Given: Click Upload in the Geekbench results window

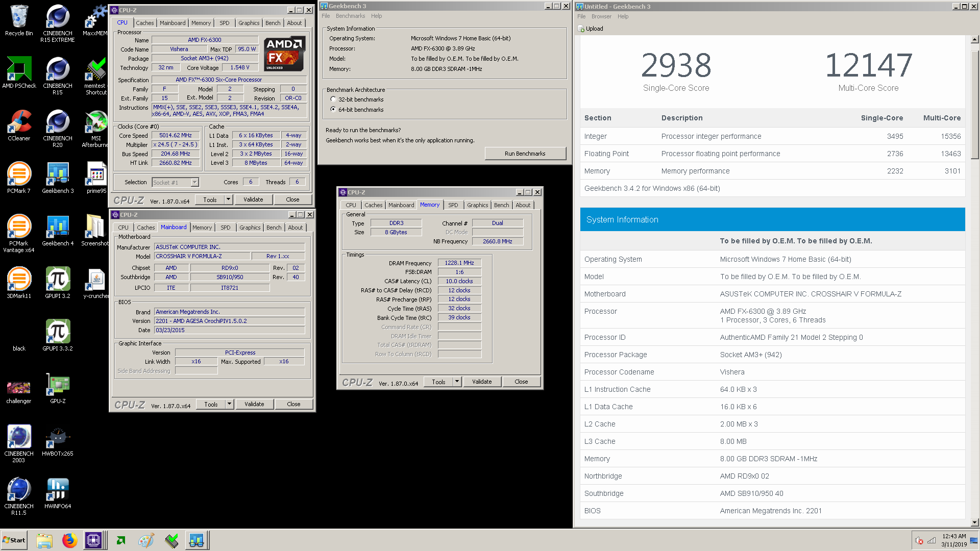Looking at the screenshot, I should click(591, 29).
